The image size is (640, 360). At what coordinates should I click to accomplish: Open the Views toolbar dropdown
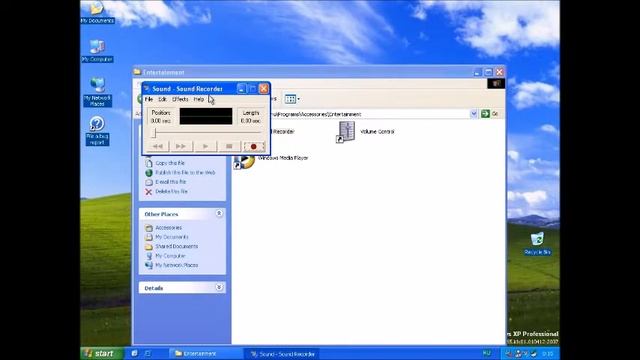pos(292,99)
